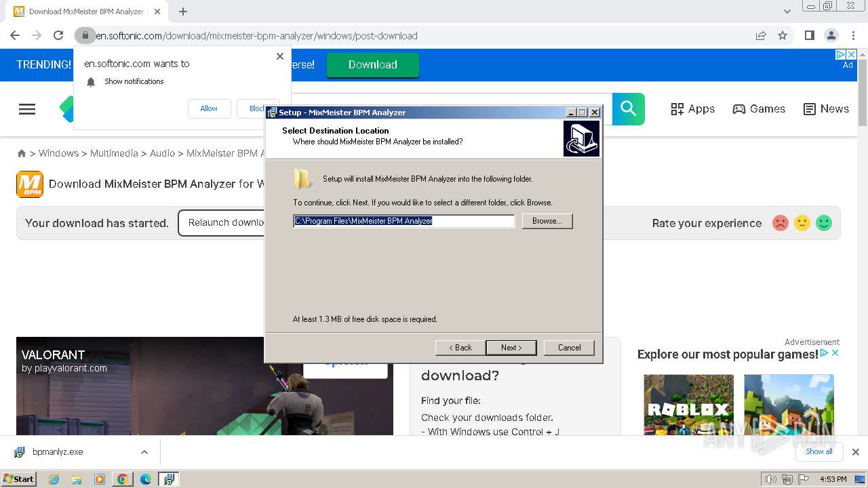Open File Explorer from taskbar

[77, 479]
